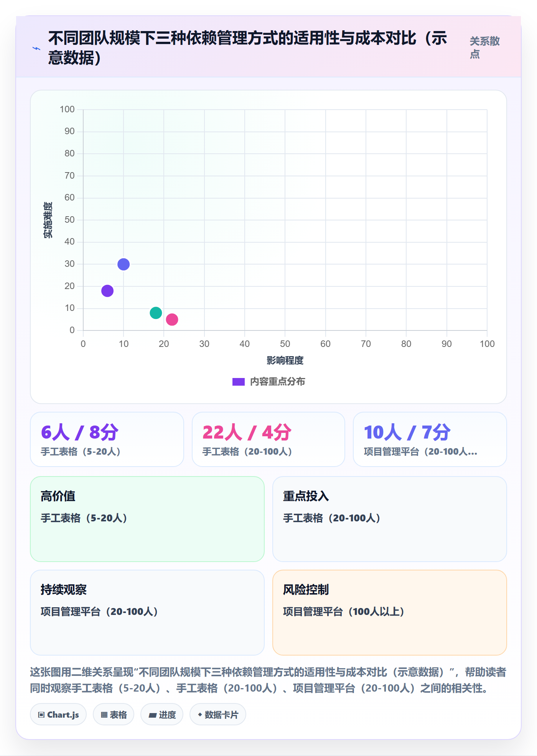
Task: Select the 重点投入 quadrant card
Action: [390, 519]
